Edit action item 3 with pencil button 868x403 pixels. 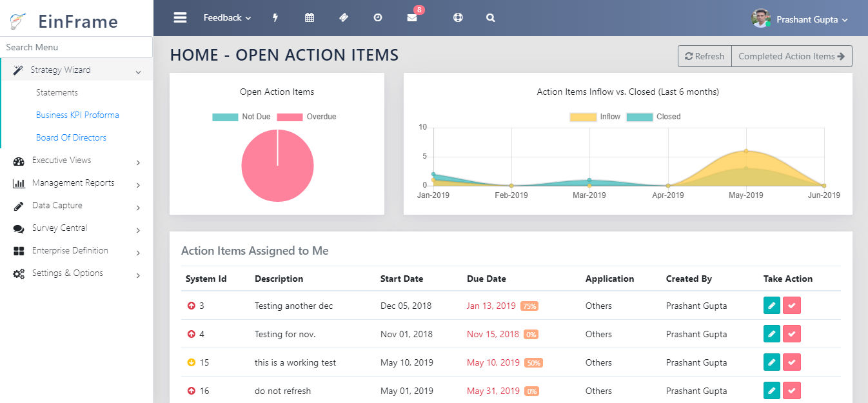(x=771, y=306)
